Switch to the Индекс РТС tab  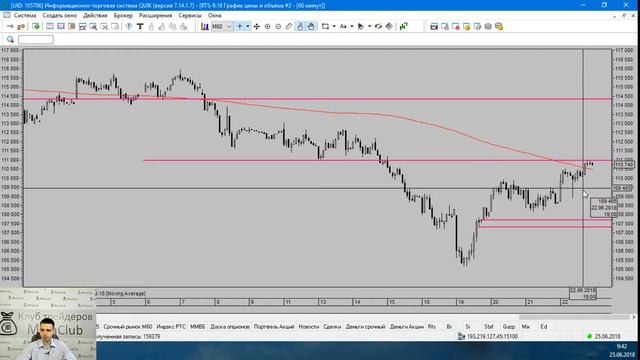pos(171,327)
